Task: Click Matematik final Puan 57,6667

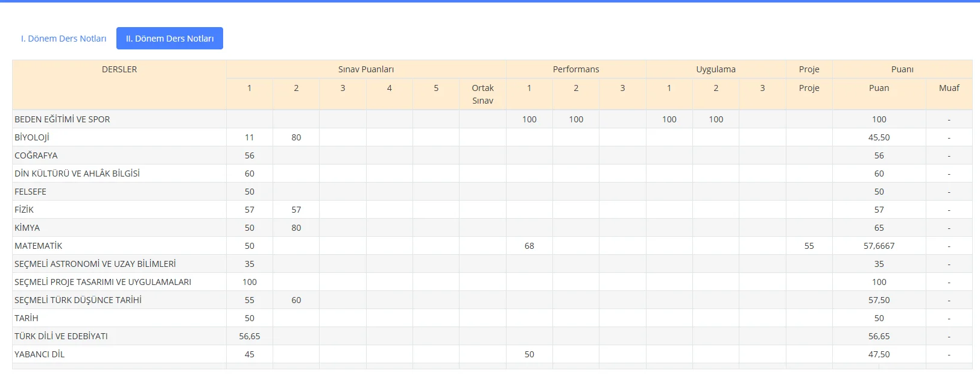Action: [x=879, y=246]
